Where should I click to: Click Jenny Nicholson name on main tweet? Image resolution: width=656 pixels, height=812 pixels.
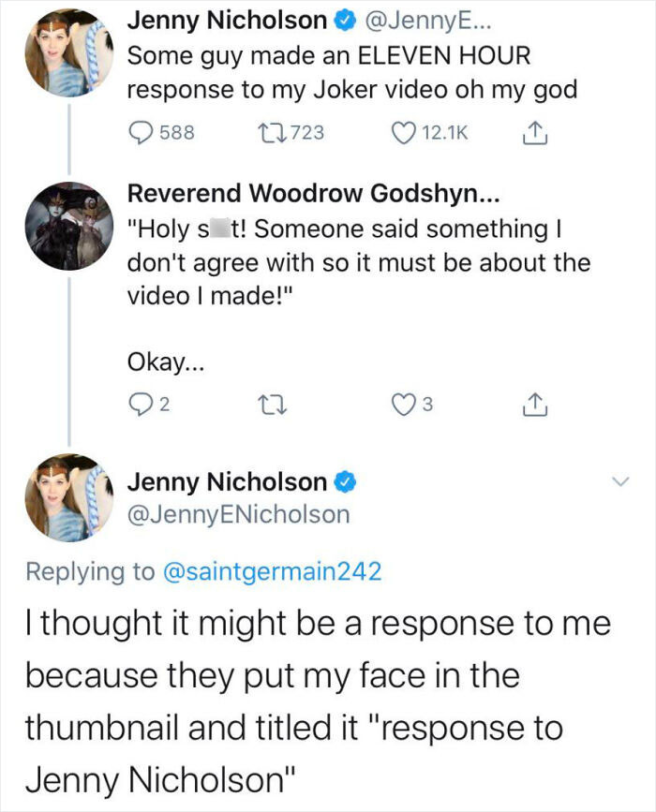tap(227, 481)
